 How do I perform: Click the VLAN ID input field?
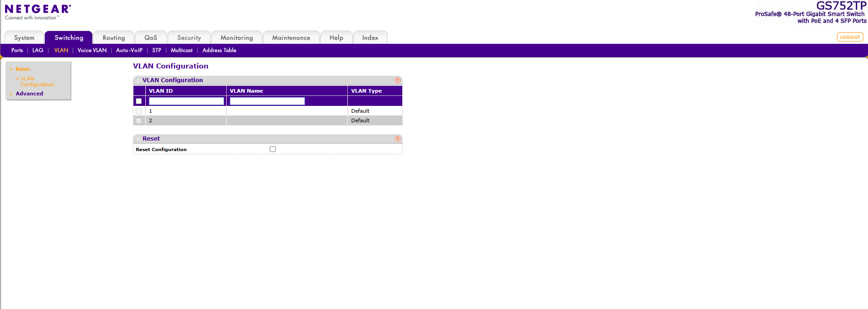pos(186,101)
